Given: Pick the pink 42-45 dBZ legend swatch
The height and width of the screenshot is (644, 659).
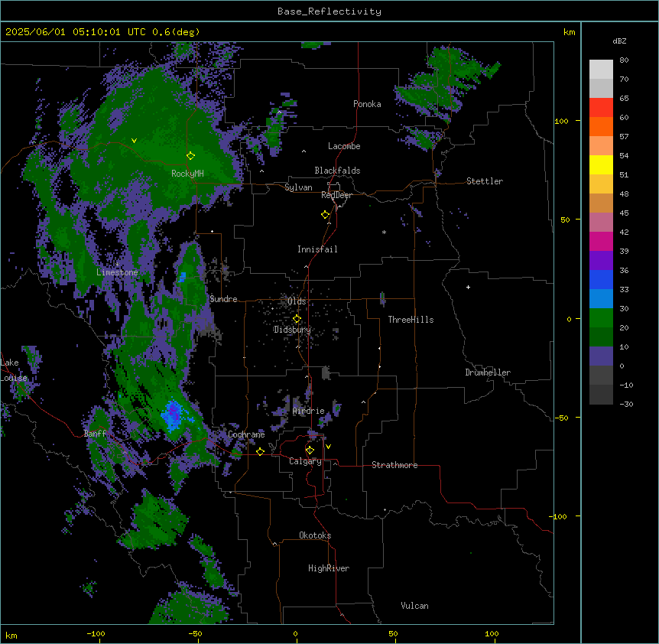Looking at the screenshot, I should [601, 223].
